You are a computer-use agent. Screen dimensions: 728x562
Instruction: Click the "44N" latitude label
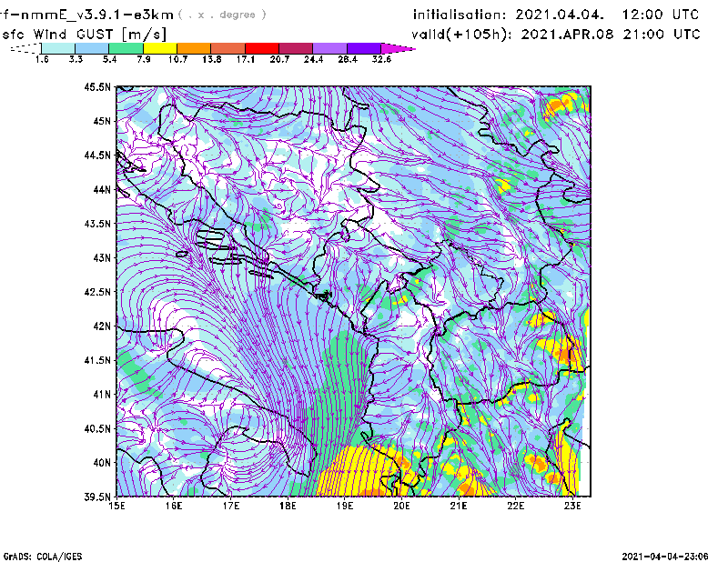click(x=102, y=189)
